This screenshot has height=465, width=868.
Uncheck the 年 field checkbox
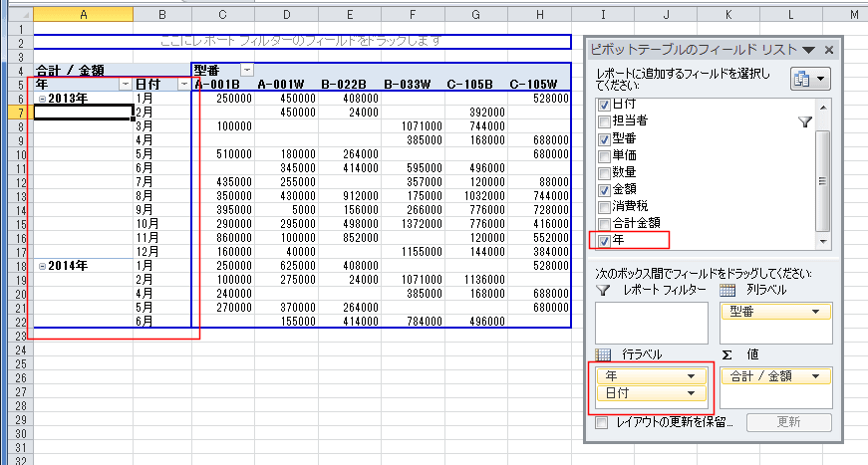[x=604, y=241]
